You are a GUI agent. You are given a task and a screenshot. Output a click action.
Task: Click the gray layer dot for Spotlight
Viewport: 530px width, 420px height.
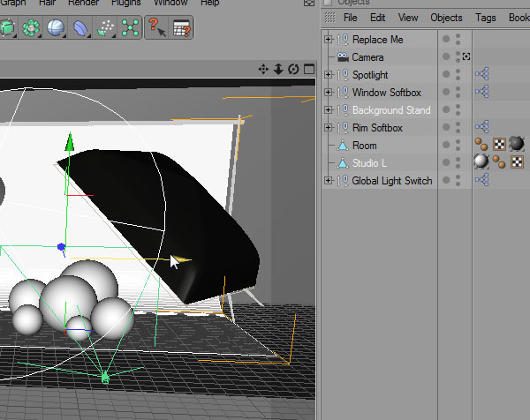[x=446, y=74]
